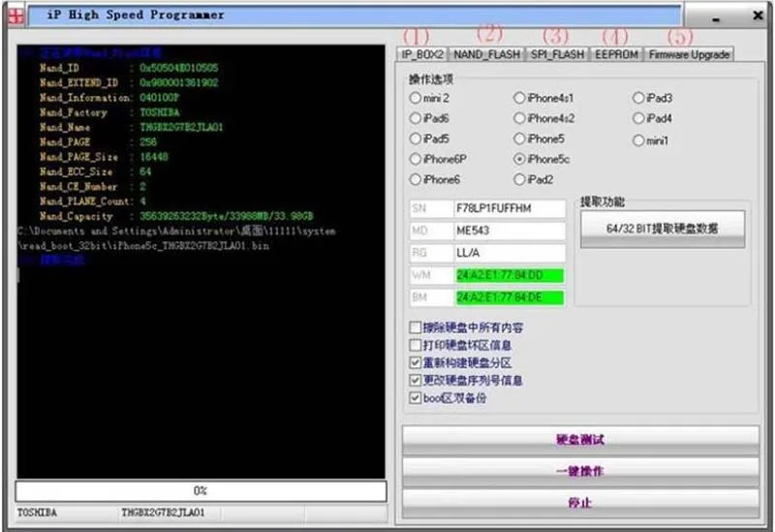
Task: Click the Nand_Capacity log line
Action: tap(176, 216)
